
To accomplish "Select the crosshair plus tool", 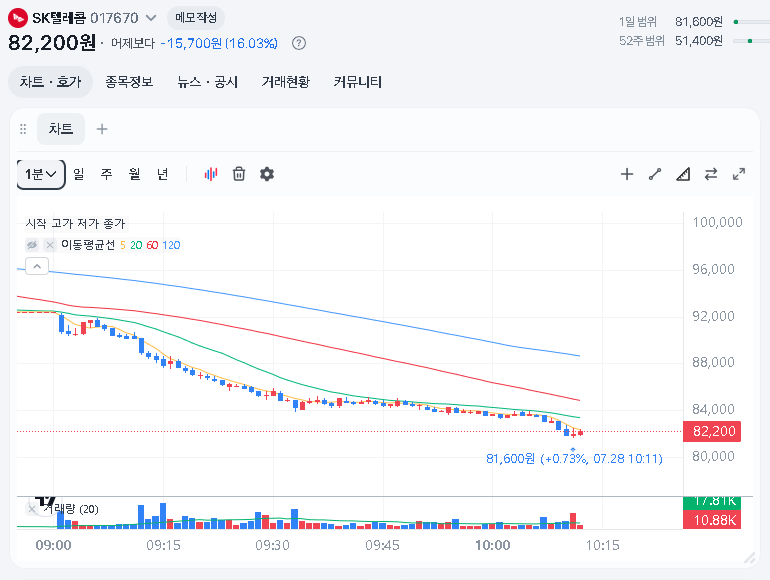I will click(627, 174).
